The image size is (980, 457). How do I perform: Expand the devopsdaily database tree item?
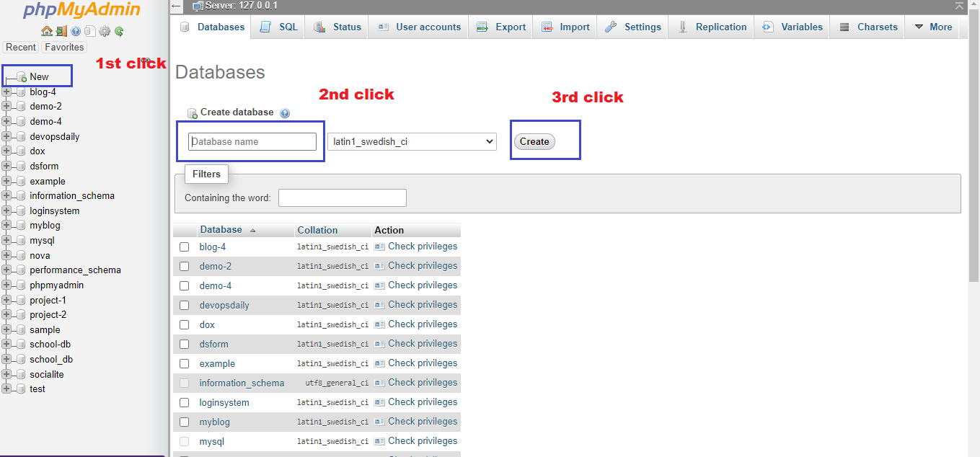(x=6, y=136)
